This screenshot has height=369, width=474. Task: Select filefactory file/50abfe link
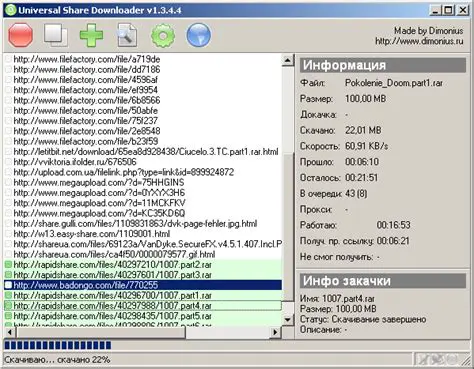85,111
